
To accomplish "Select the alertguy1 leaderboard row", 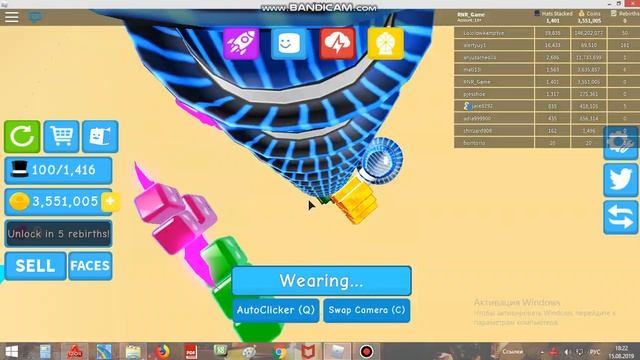I will tap(547, 45).
